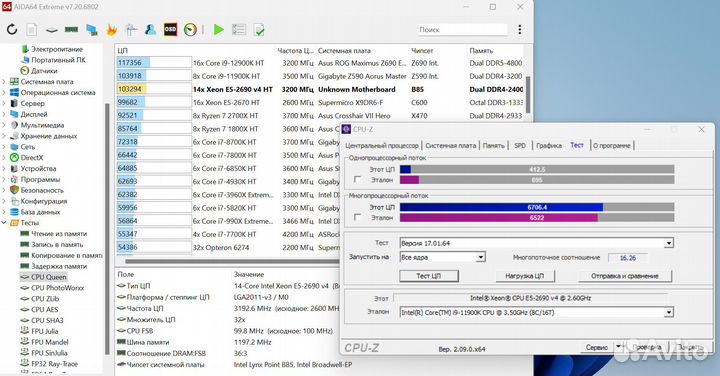This screenshot has height=376, width=720.
Task: Expand Дисплей tree node
Action: pyautogui.click(x=4, y=114)
